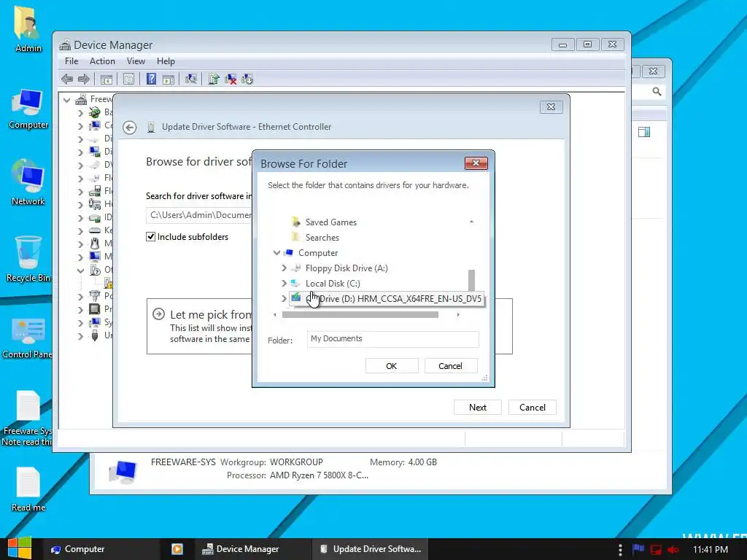The width and height of the screenshot is (747, 560).
Task: Toggle the show/hide action pane toolbar icon
Action: pos(169,79)
